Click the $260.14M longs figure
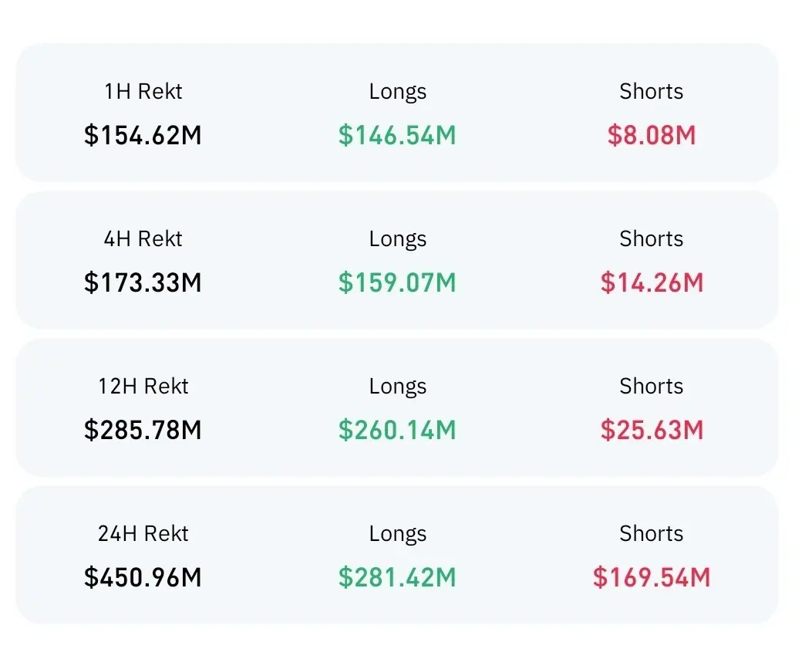 pos(397,430)
